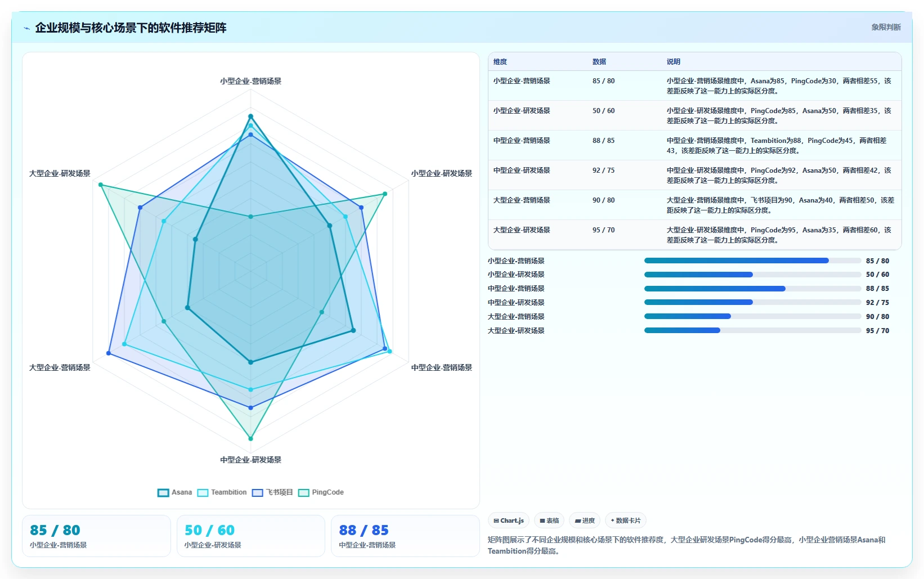Click the table value 95 / 70

click(603, 230)
